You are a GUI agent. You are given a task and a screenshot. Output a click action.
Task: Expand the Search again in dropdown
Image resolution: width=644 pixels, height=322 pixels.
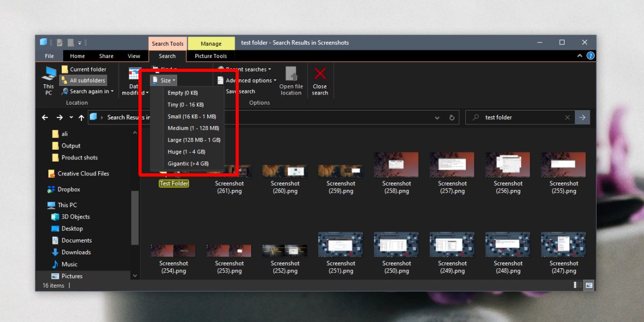[x=87, y=91]
